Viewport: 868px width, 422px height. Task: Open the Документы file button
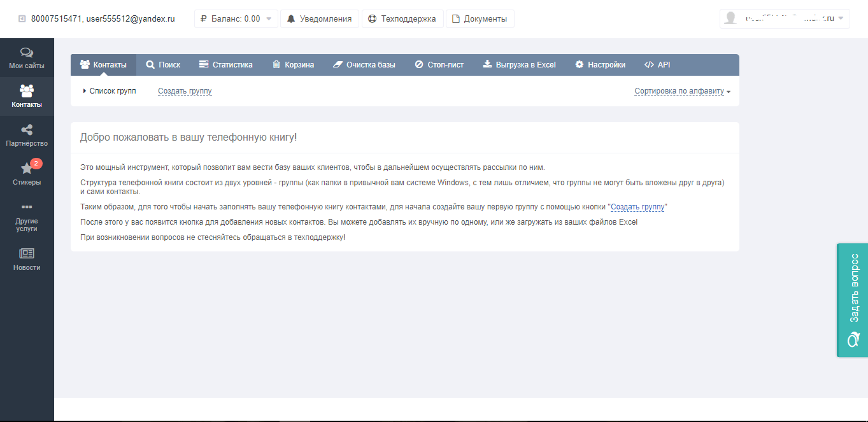click(480, 19)
